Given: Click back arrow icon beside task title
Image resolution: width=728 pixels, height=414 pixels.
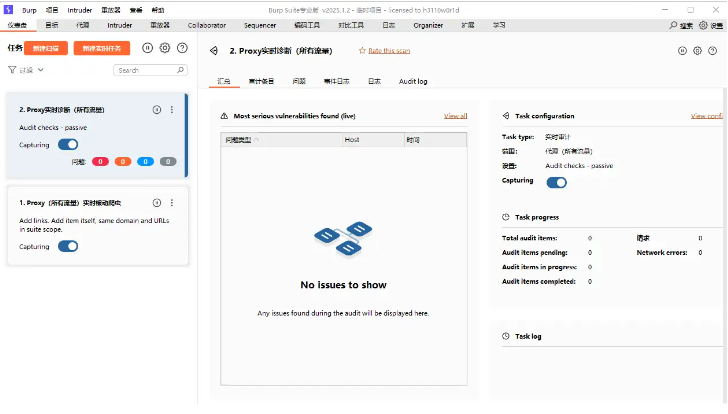Looking at the screenshot, I should 214,51.
